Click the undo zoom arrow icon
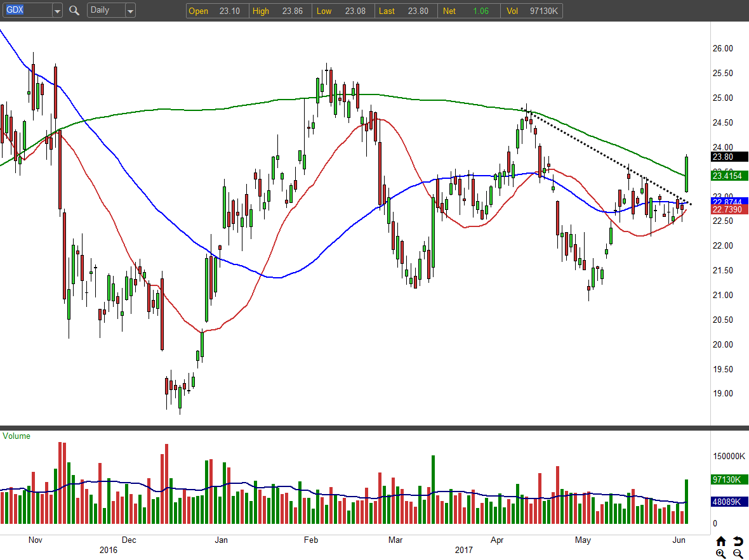The width and height of the screenshot is (749, 560). (738, 541)
